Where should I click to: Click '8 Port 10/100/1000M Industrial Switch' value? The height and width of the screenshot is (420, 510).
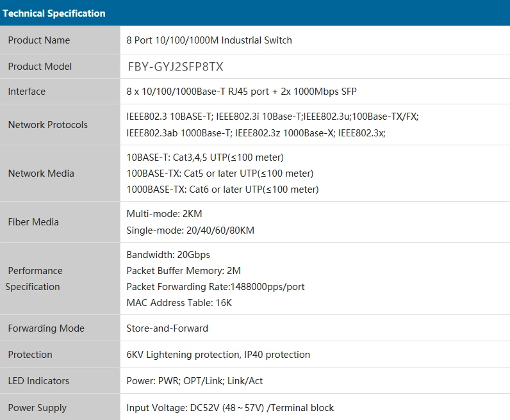coord(209,40)
